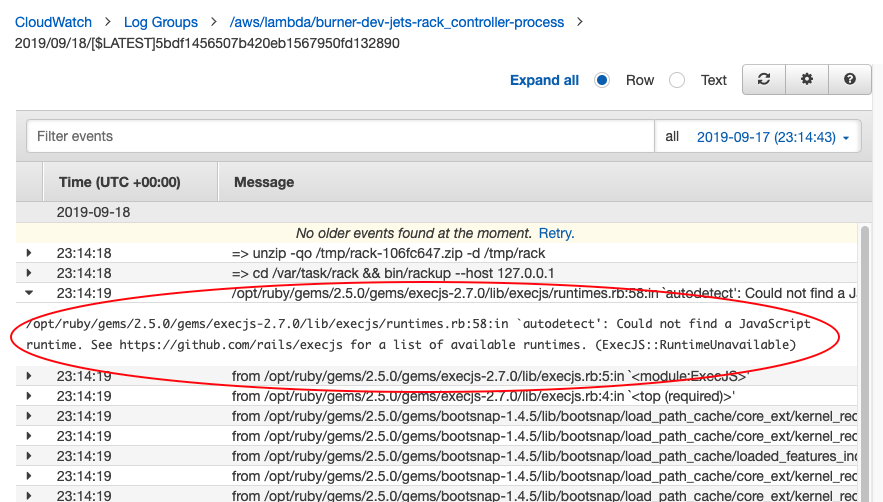Expand the module:ExecJS log event row
The height and width of the screenshot is (502, 883).
[x=29, y=376]
